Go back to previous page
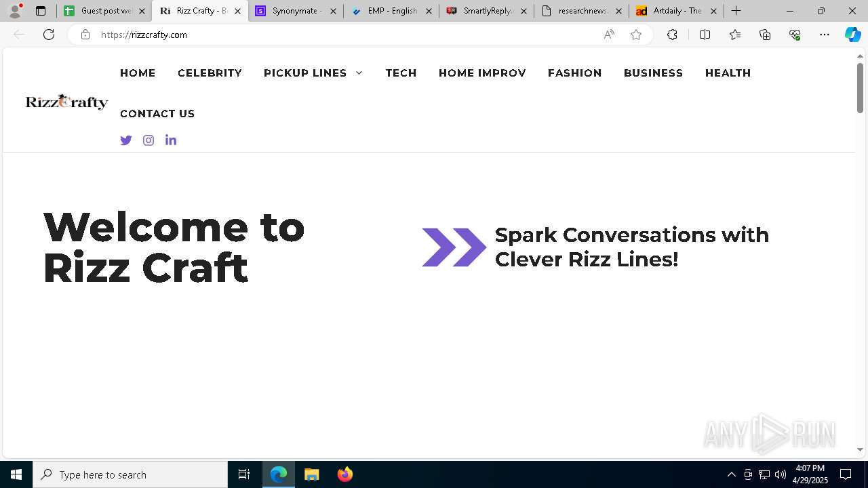Image resolution: width=868 pixels, height=488 pixels. (19, 35)
